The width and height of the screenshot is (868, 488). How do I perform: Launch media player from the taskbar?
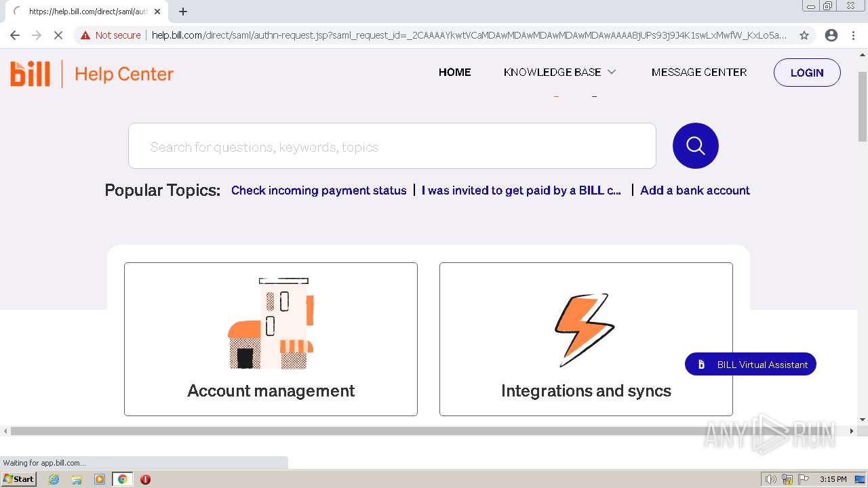(x=100, y=479)
